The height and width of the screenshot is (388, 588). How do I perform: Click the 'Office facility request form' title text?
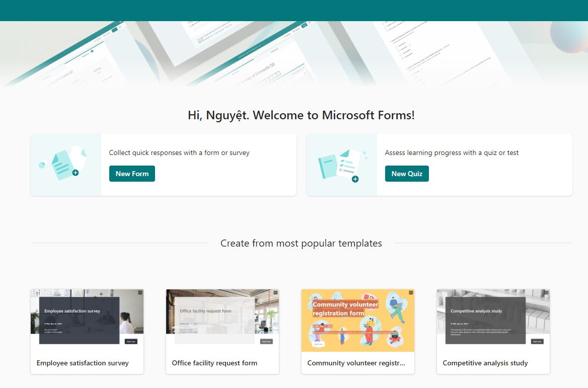coord(214,363)
